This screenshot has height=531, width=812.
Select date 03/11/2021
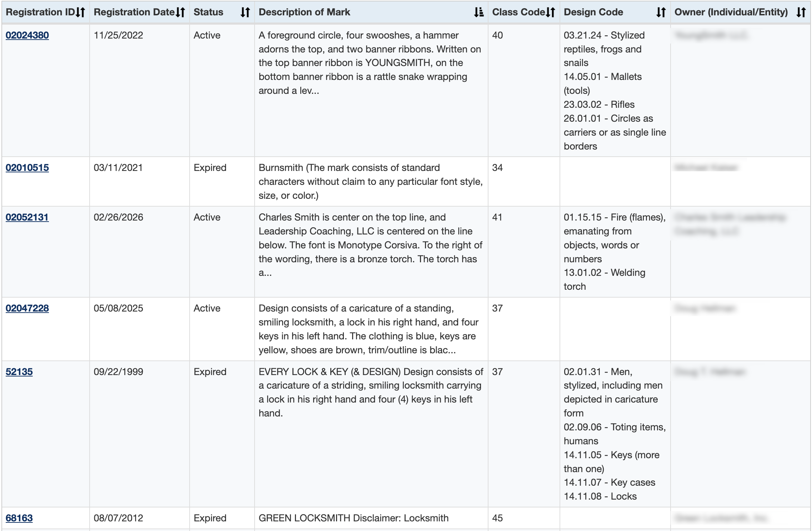pos(118,168)
